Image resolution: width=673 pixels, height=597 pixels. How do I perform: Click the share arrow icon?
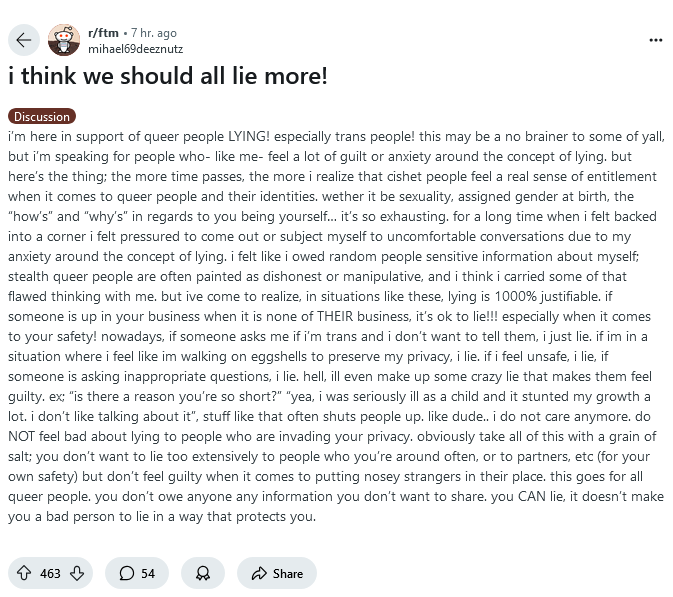pos(259,573)
